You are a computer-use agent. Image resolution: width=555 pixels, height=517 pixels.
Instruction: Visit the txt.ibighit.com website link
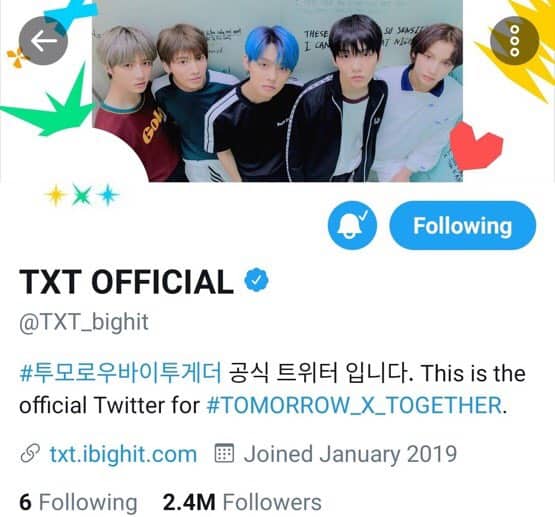[x=123, y=454]
